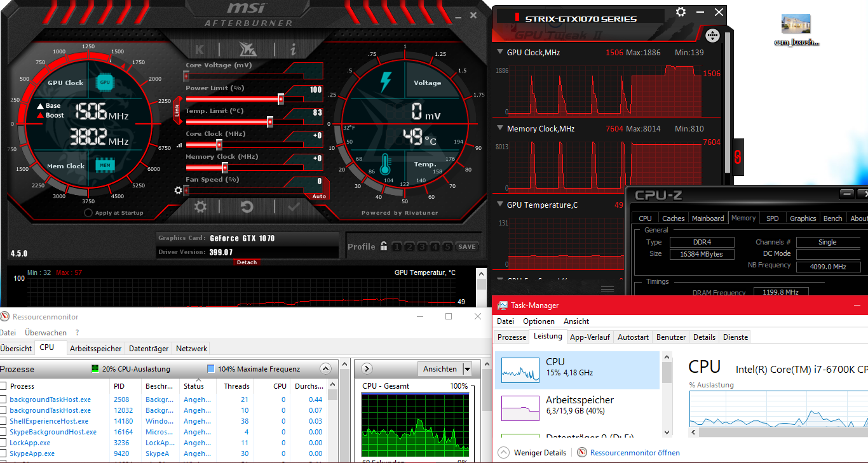Check the box for backgroundTaskHost.exe PID 2508
The width and height of the screenshot is (868, 463).
(x=3, y=399)
